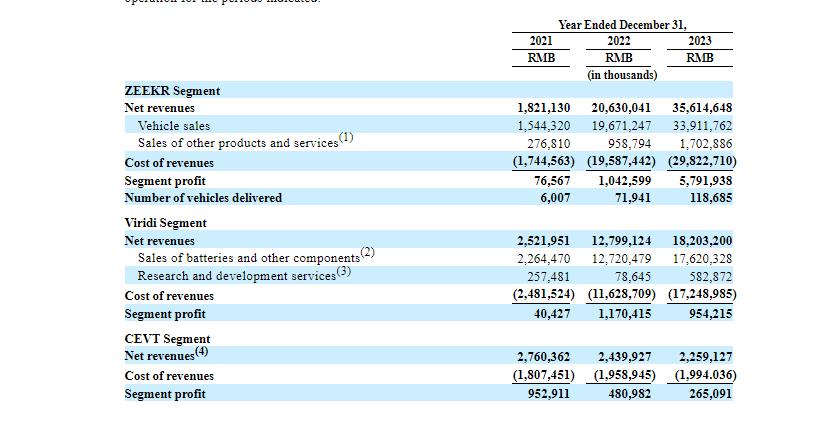This screenshot has height=424, width=839.
Task: Select CEVT cost of revenues (1,958,945)
Action: point(624,375)
